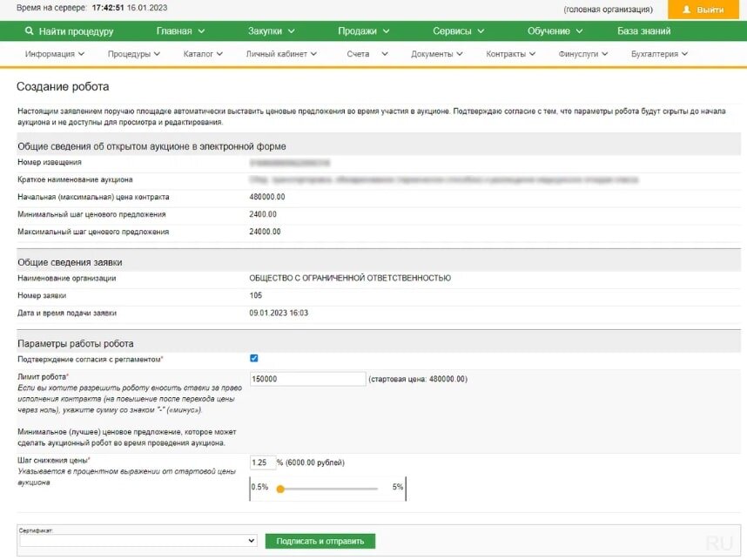Open the Сертификат dropdown list
This screenshot has height=560, width=747.
(138, 541)
